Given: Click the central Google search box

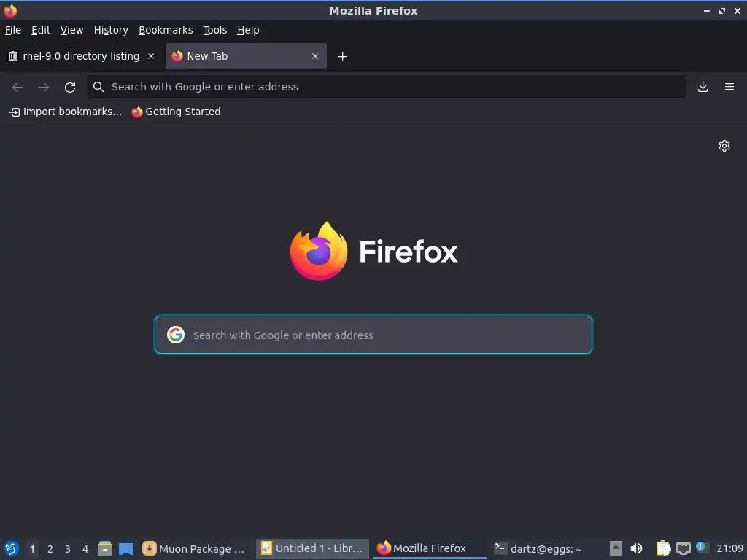Looking at the screenshot, I should coord(373,335).
